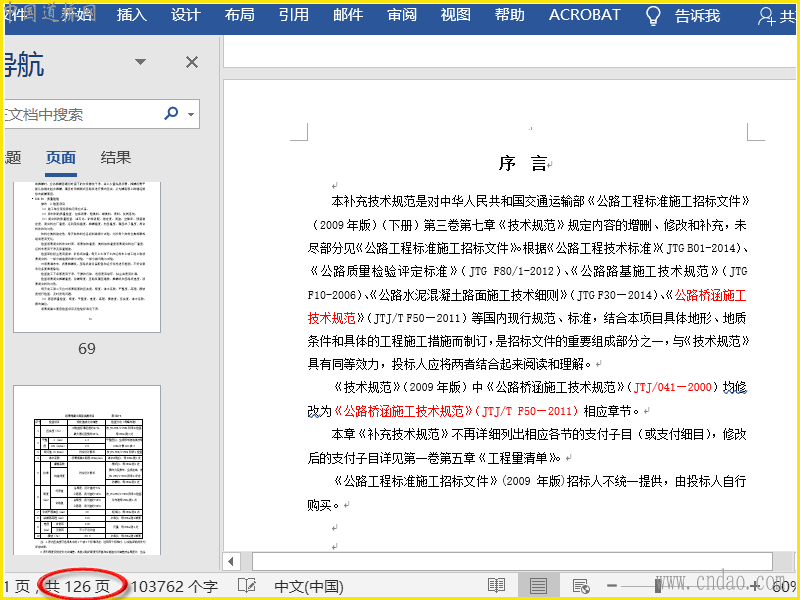This screenshot has height=600, width=800.
Task: Click the word count 103762 个字
Action: (x=174, y=587)
